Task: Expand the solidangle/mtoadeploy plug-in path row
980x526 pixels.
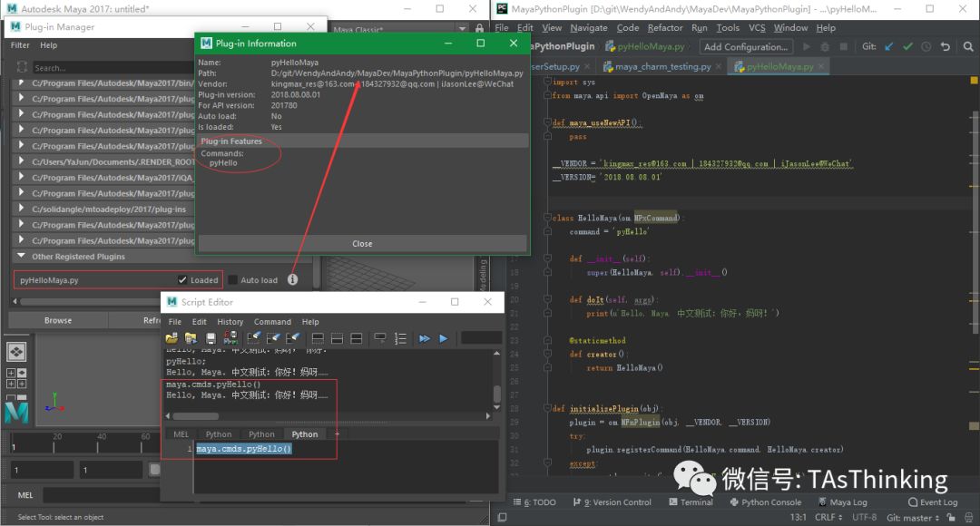Action: click(x=21, y=209)
